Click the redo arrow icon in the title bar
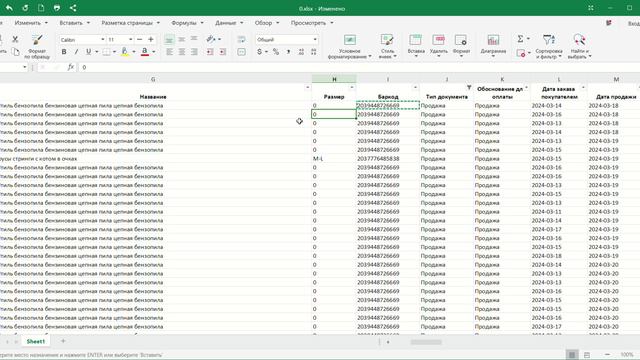 point(25,8)
